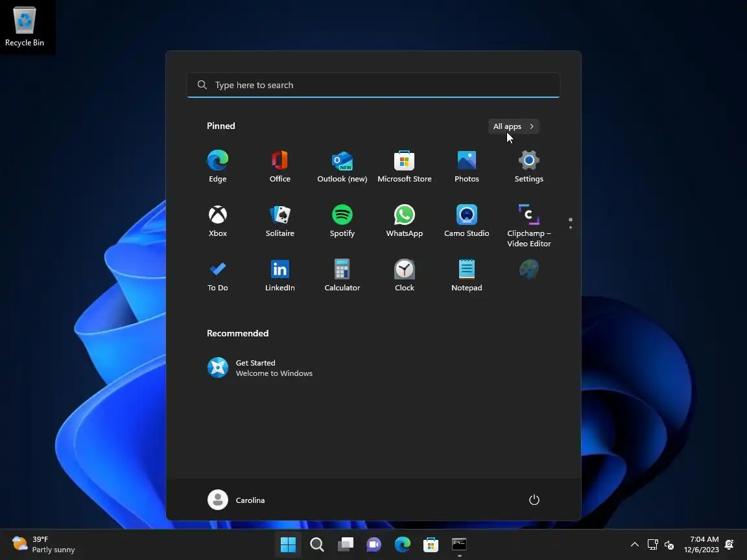
Task: Open Microsoft Store from the taskbar
Action: (x=431, y=544)
